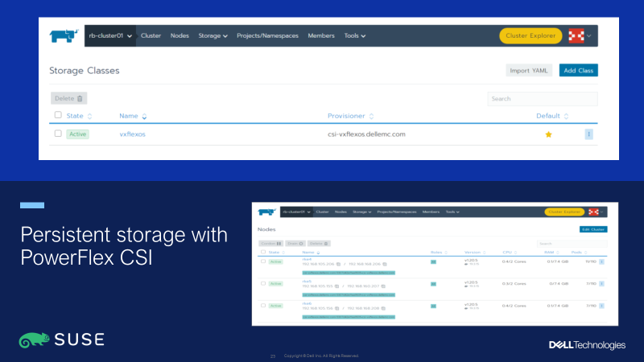The height and width of the screenshot is (362, 644).
Task: Open Nodes tab in Storage Classes view
Action: pyautogui.click(x=180, y=35)
